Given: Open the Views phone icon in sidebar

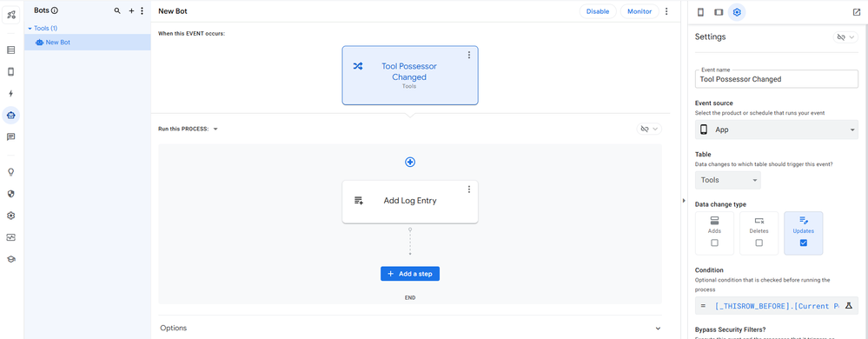Looking at the screenshot, I should pos(11,71).
